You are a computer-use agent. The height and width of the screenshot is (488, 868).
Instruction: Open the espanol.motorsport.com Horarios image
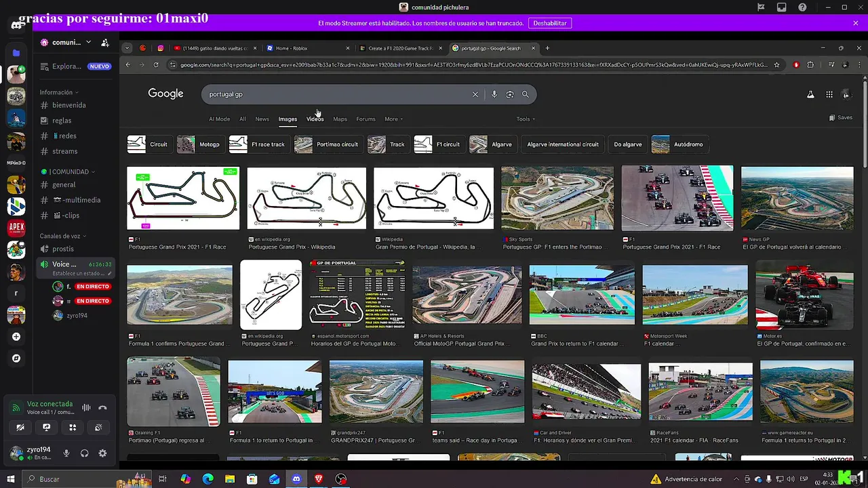click(x=357, y=294)
